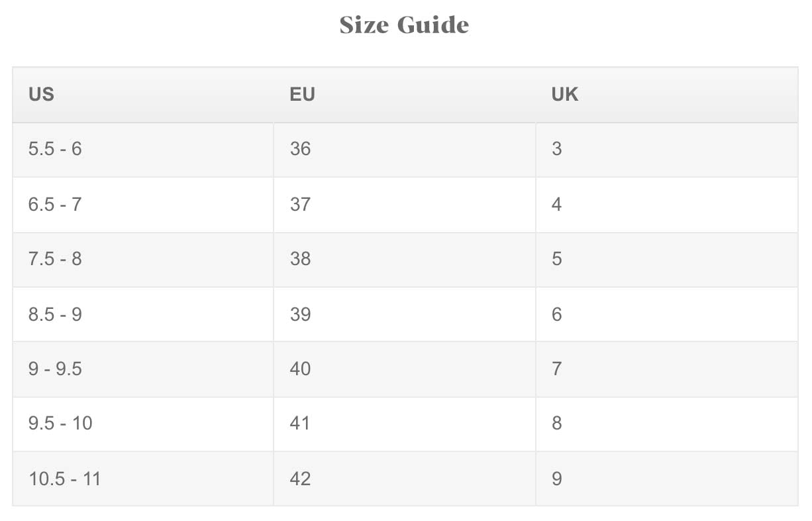Click the UK column header
The height and width of the screenshot is (521, 812).
564,95
